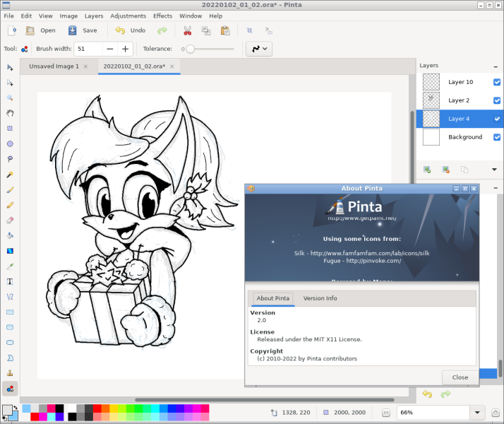The width and height of the screenshot is (504, 424).
Task: Select the Zoom magnifier tool
Action: click(10, 98)
